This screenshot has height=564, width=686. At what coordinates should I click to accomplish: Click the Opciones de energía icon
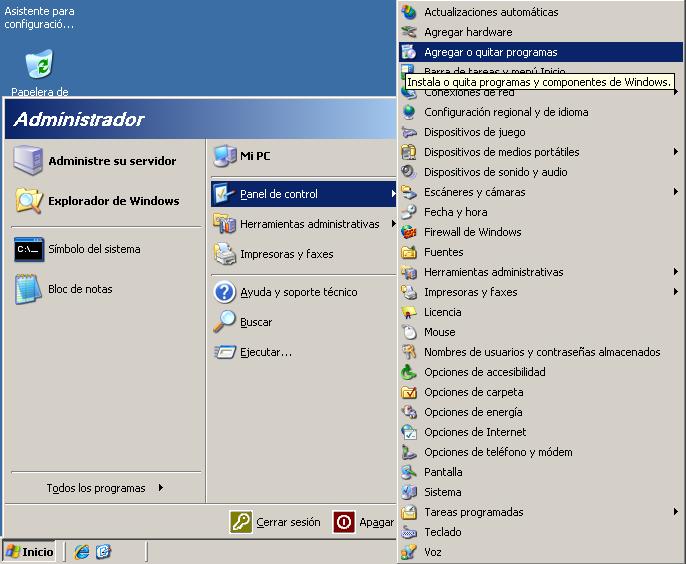pyautogui.click(x=409, y=412)
